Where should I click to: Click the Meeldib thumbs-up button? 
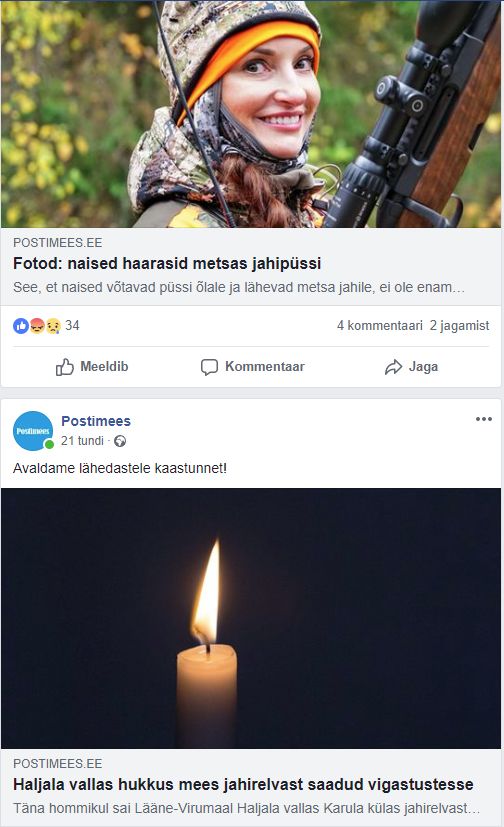pyautogui.click(x=92, y=367)
